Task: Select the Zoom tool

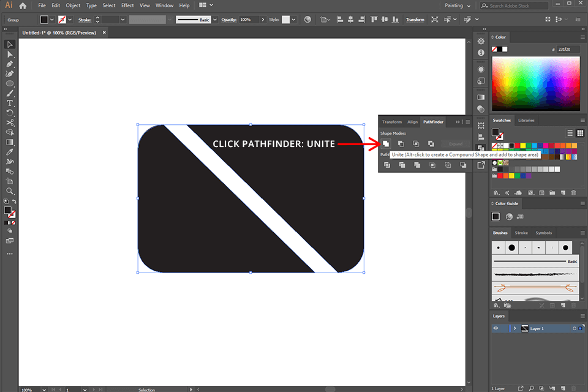Action: tap(9, 191)
